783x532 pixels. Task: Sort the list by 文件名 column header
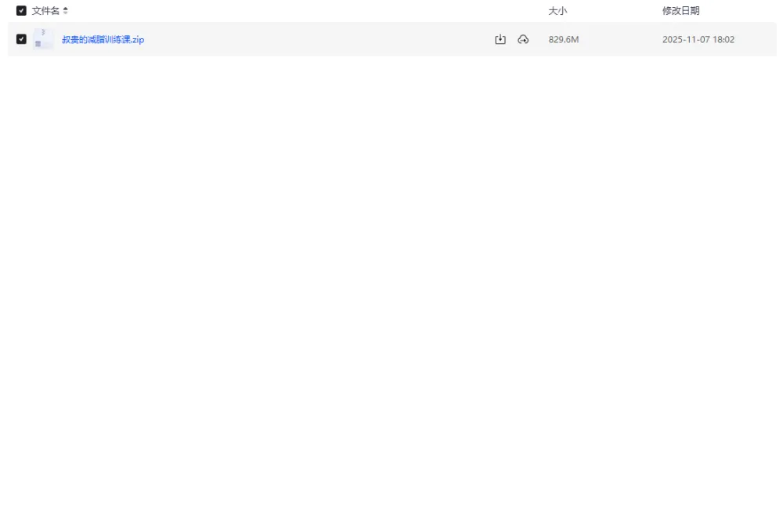click(x=45, y=11)
